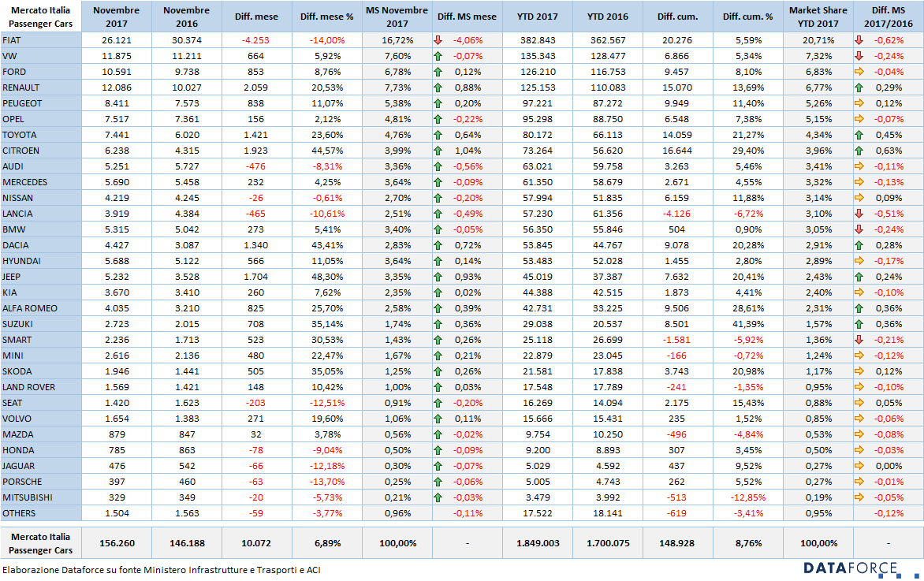
Task: Click the green up arrow in VW's Diff. MS mese cell
Action: [438, 56]
